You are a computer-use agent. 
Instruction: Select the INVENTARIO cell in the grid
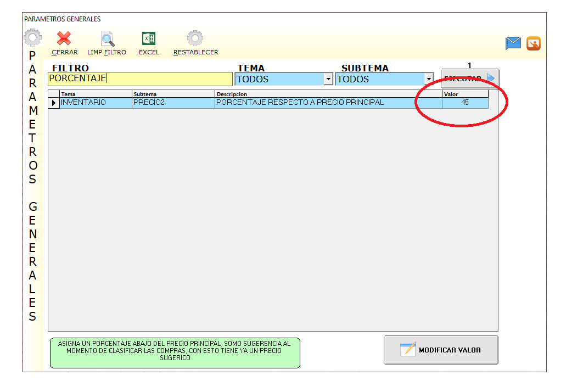point(96,103)
